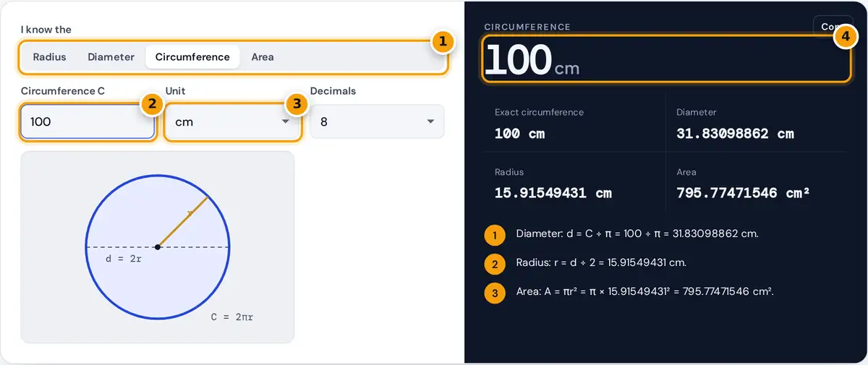The width and height of the screenshot is (868, 365).
Task: Click the Copy button in results panel
Action: pos(832,27)
